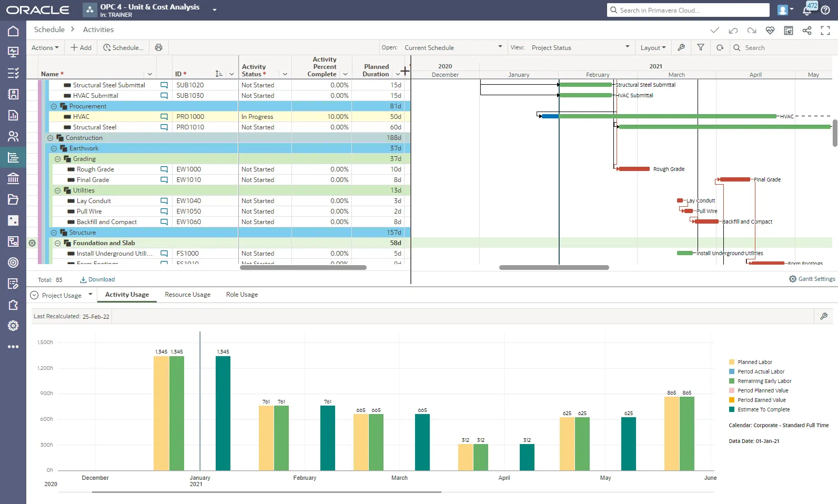Open the Layout dropdown menu

click(653, 47)
